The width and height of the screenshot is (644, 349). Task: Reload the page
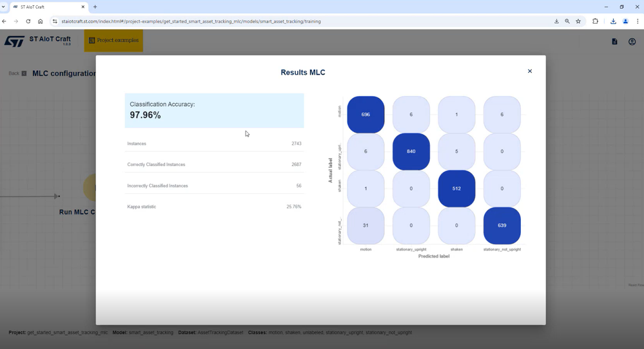coord(28,21)
